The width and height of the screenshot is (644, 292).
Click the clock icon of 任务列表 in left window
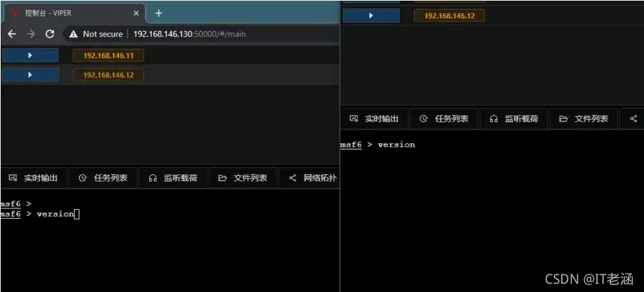pos(83,178)
